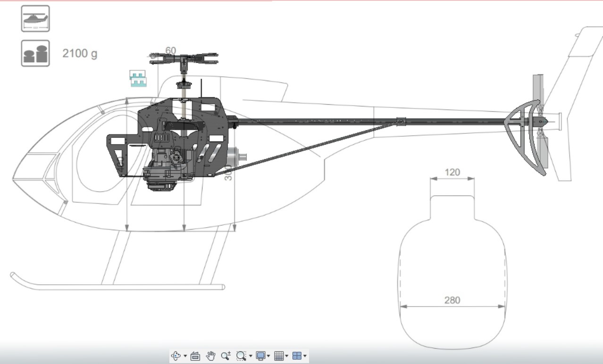Click the clapperboard view icon in the toolbar
This screenshot has width=603, height=364.
coord(195,356)
